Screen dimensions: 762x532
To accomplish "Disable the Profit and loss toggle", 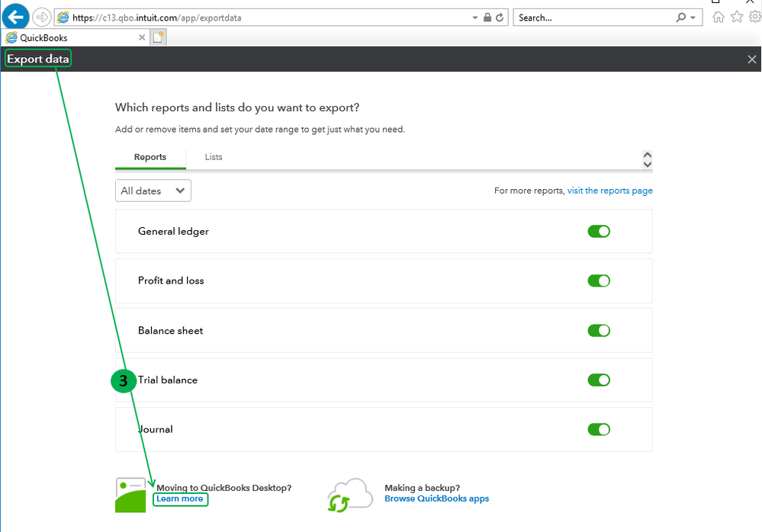I will [x=599, y=280].
